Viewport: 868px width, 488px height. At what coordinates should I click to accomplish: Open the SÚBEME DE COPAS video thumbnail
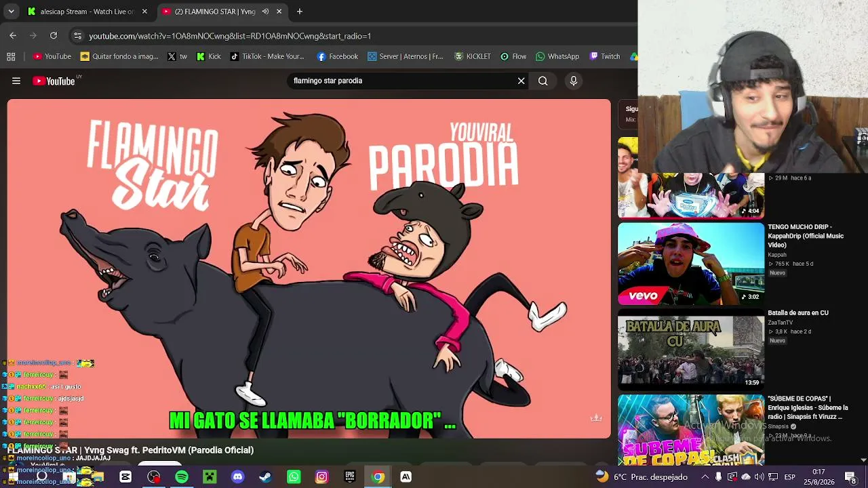[690, 430]
